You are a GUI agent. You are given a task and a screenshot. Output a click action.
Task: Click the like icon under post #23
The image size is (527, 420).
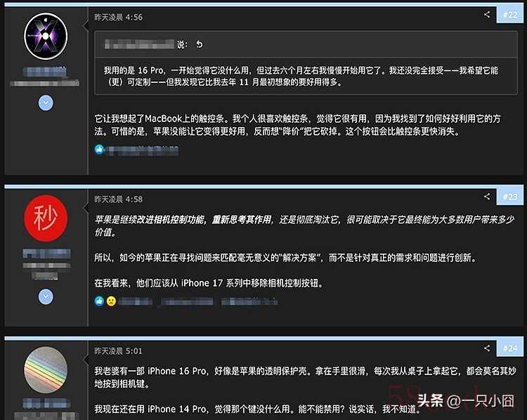pyautogui.click(x=99, y=301)
